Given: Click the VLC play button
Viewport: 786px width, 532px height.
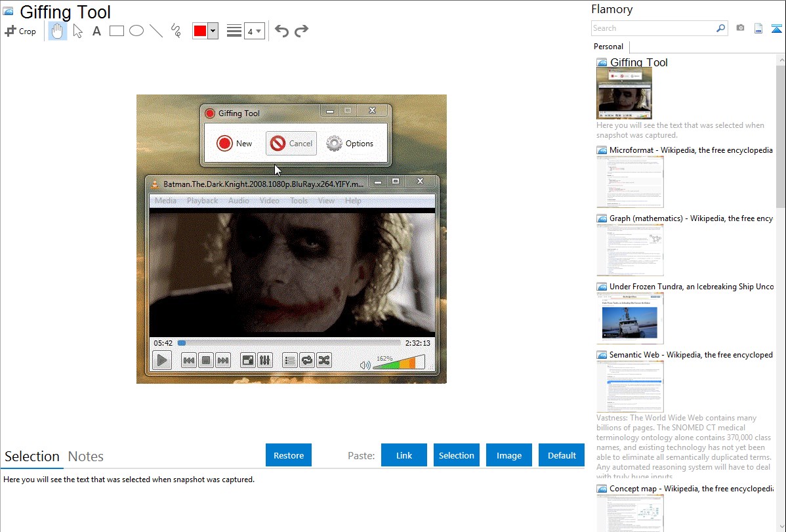Looking at the screenshot, I should (162, 360).
